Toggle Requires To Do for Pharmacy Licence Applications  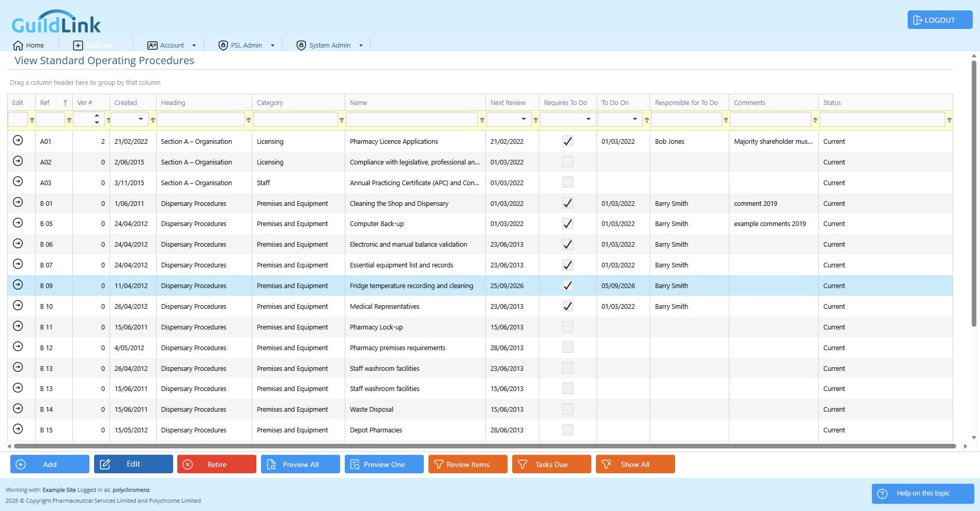[568, 141]
